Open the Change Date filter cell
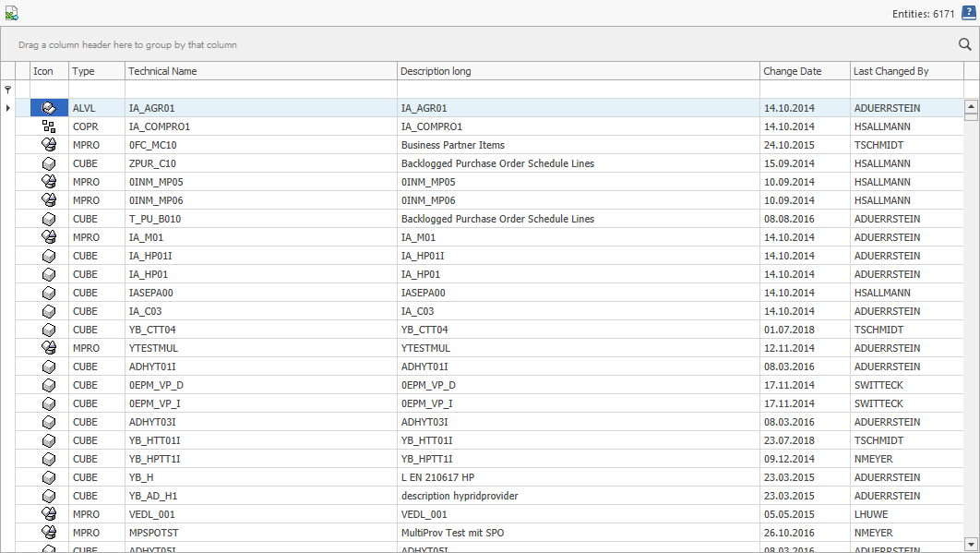 click(x=803, y=90)
